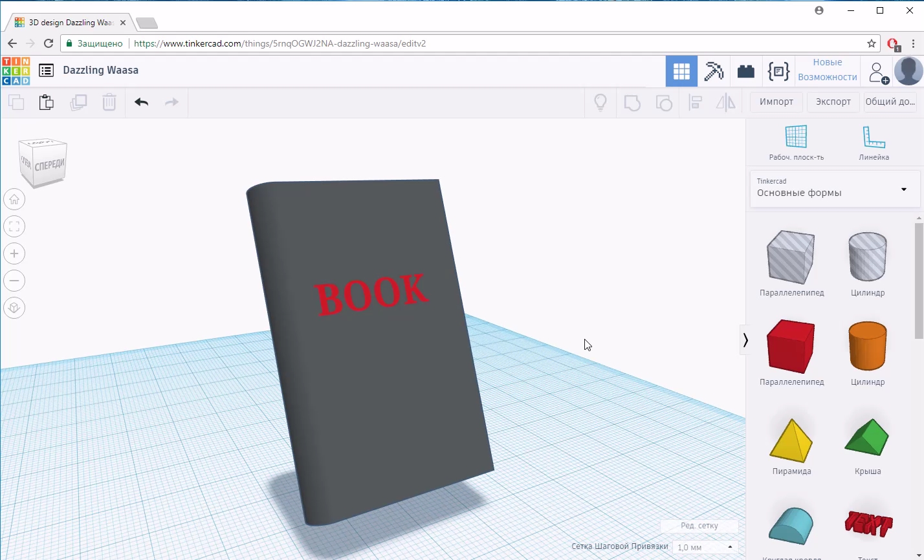Open the Основные формы shapes dropdown

835,189
